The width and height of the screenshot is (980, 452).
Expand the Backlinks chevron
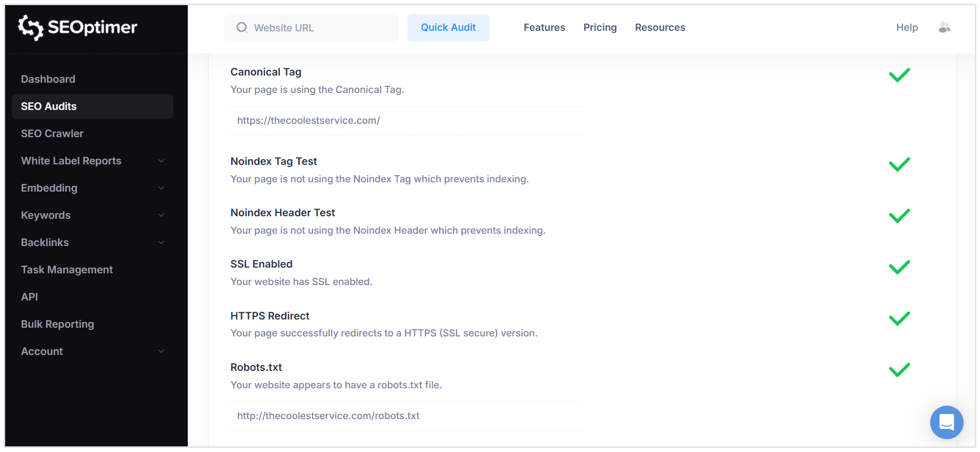tap(161, 242)
